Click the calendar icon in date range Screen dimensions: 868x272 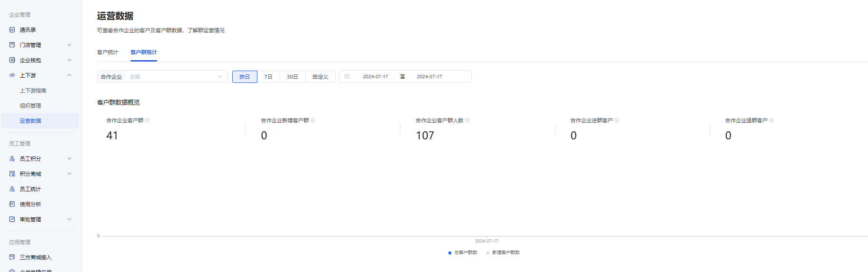[x=347, y=76]
